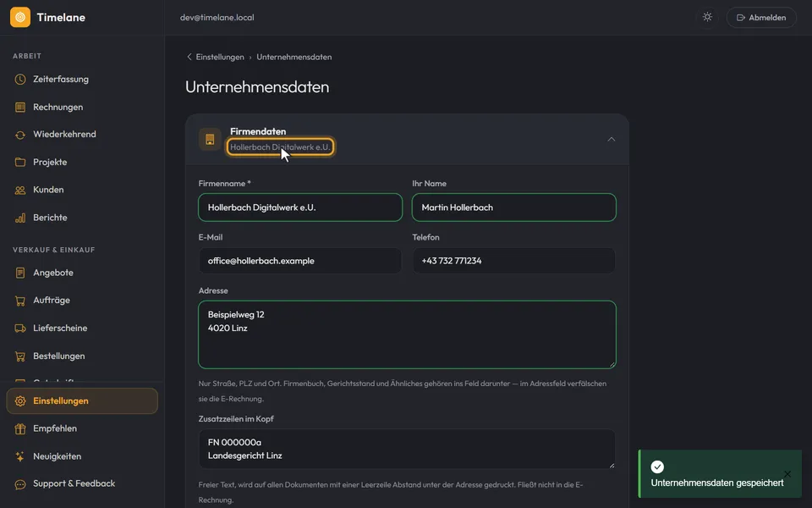Click the Abmelden logout button
This screenshot has width=812, height=508.
pos(761,17)
